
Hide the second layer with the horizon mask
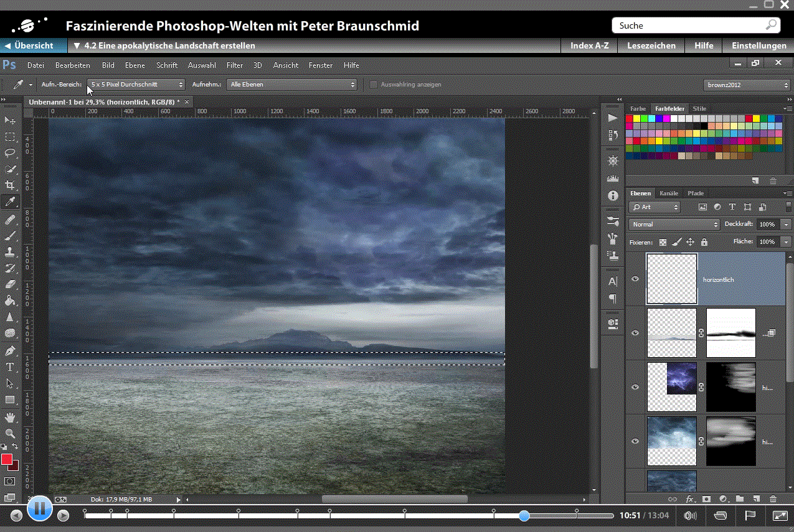point(635,333)
